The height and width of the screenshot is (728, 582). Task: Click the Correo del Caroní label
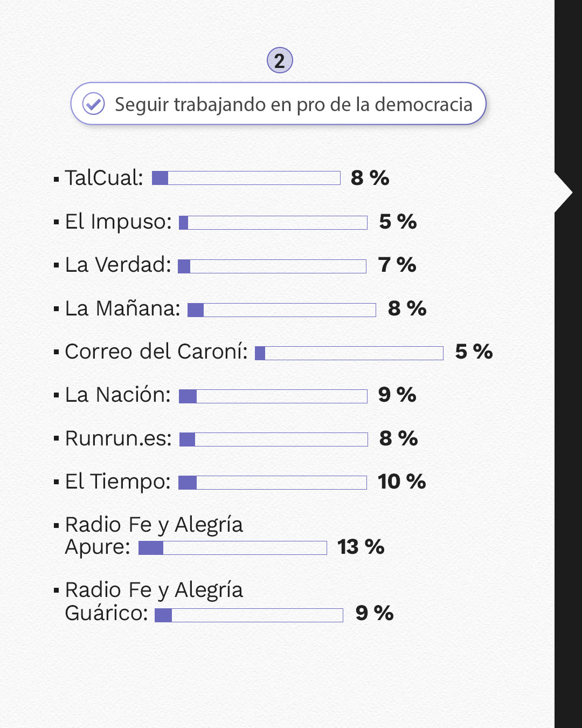tap(156, 352)
